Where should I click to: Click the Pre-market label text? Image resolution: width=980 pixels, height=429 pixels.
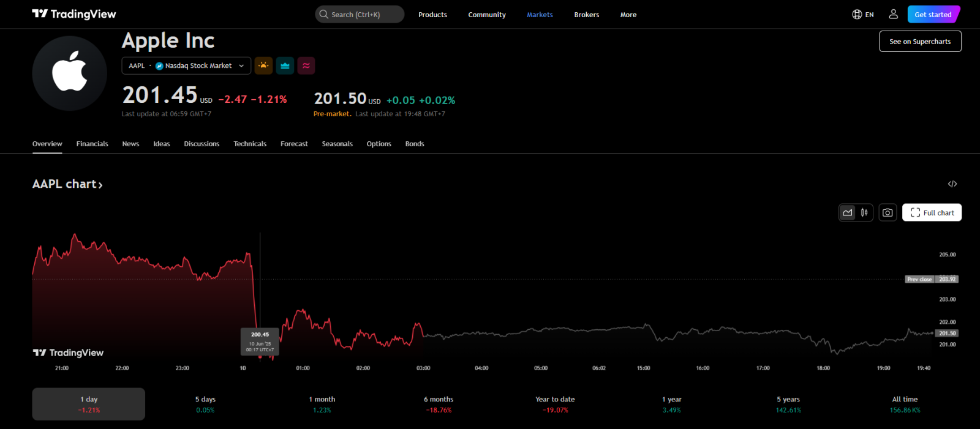point(332,114)
